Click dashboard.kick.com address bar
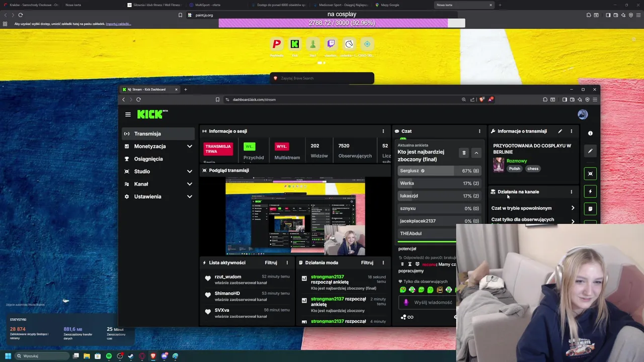Screen dimensions: 644x362 click(x=342, y=100)
